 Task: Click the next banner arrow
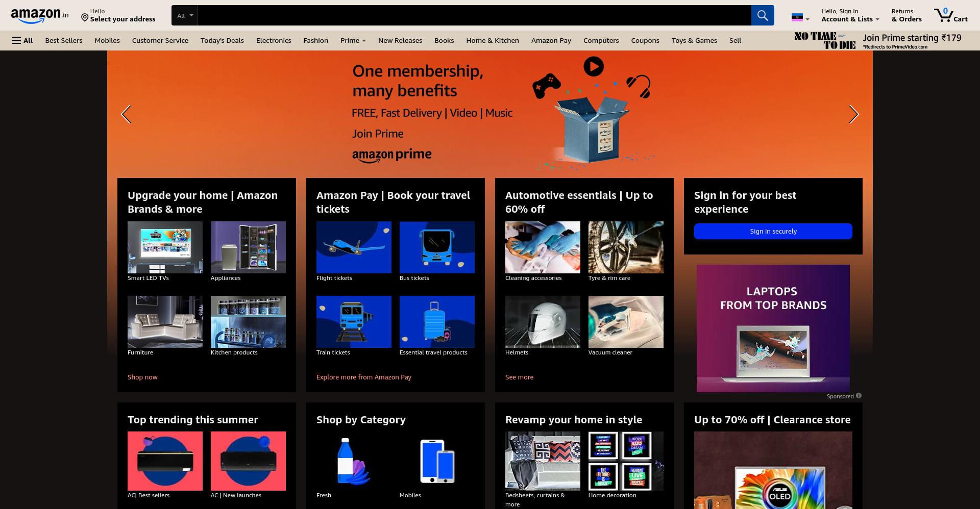coord(853,114)
